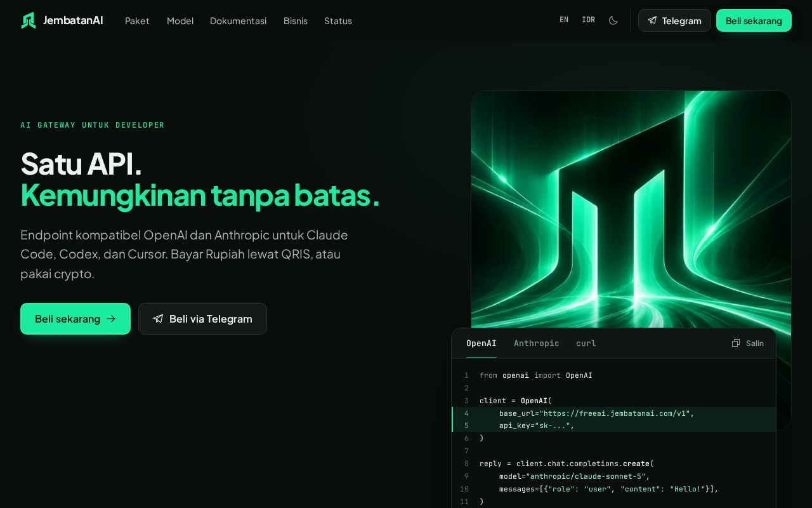Click the api_key="sk-..." code line

[614, 425]
